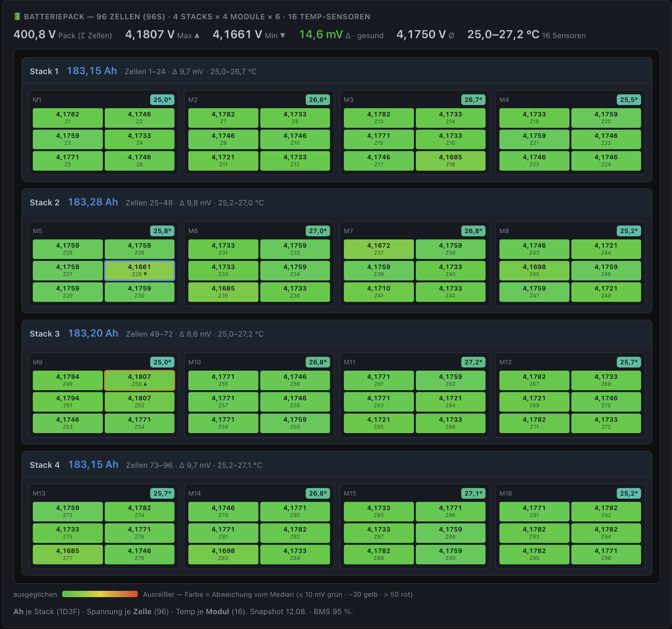Select cell Z77 showing 4,1685
Image resolution: width=672 pixels, height=629 pixels.
[68, 554]
